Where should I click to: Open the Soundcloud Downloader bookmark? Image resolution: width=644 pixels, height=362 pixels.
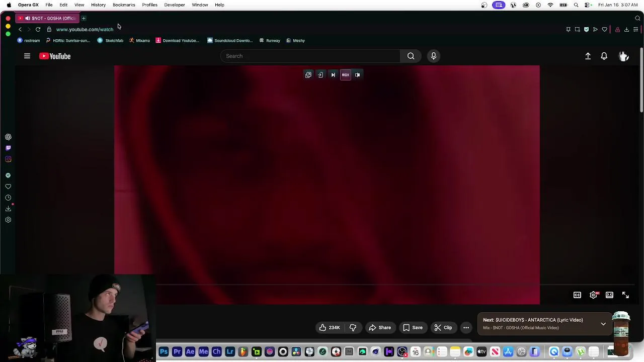(230, 41)
